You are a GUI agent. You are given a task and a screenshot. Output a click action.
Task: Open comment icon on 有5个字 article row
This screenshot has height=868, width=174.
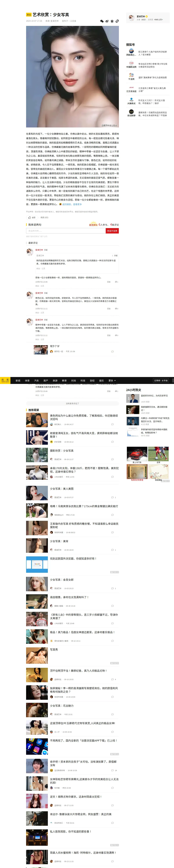coord(113,351)
